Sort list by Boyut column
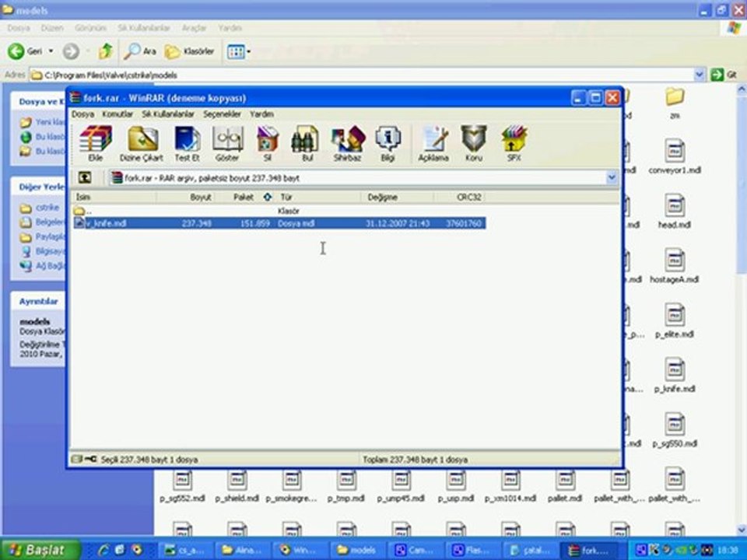Screen dimensions: 747x560 point(186,197)
